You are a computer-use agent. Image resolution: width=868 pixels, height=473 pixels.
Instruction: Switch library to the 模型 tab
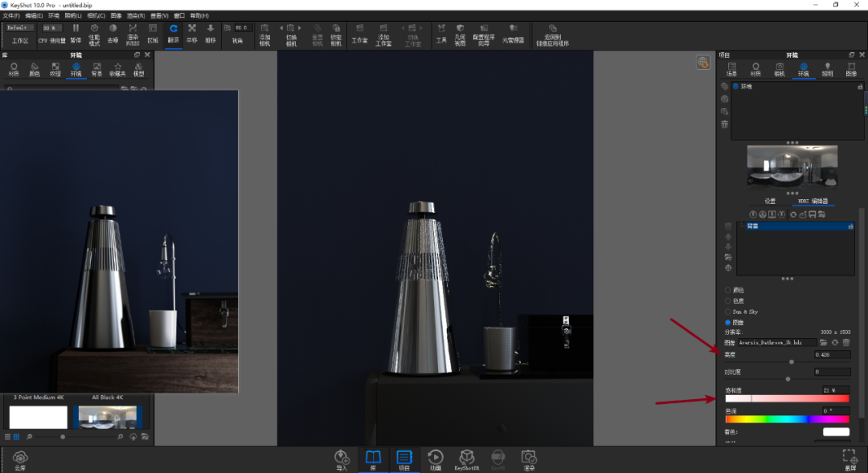pyautogui.click(x=138, y=70)
